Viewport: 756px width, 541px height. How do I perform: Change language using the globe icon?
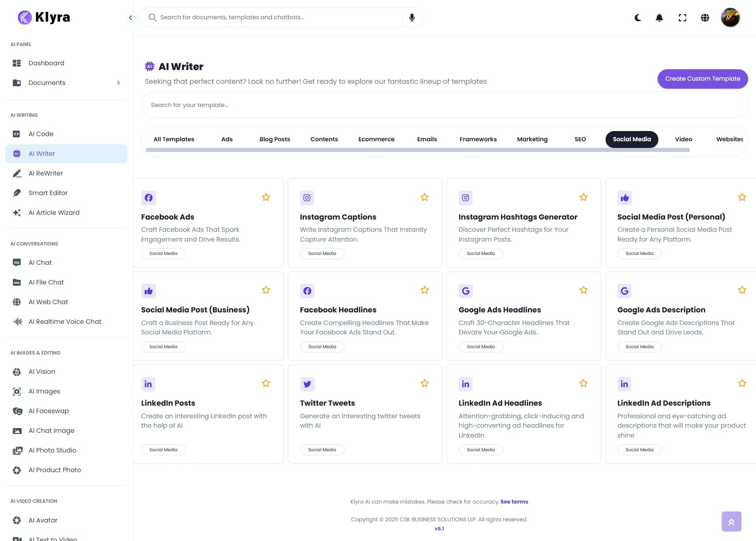point(705,18)
